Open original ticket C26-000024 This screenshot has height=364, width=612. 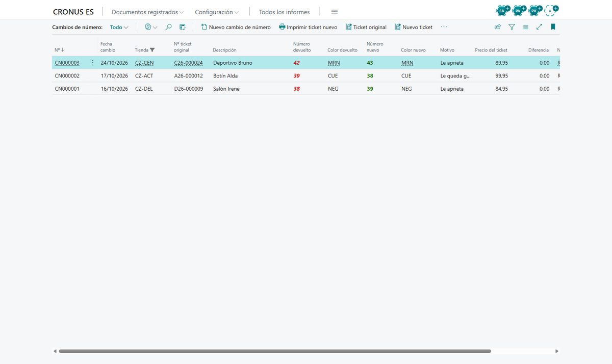tap(188, 63)
